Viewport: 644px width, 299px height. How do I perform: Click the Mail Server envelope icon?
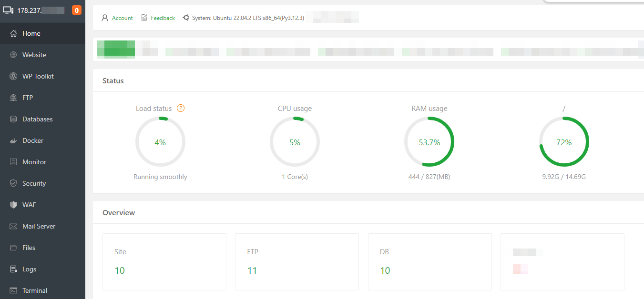point(13,226)
